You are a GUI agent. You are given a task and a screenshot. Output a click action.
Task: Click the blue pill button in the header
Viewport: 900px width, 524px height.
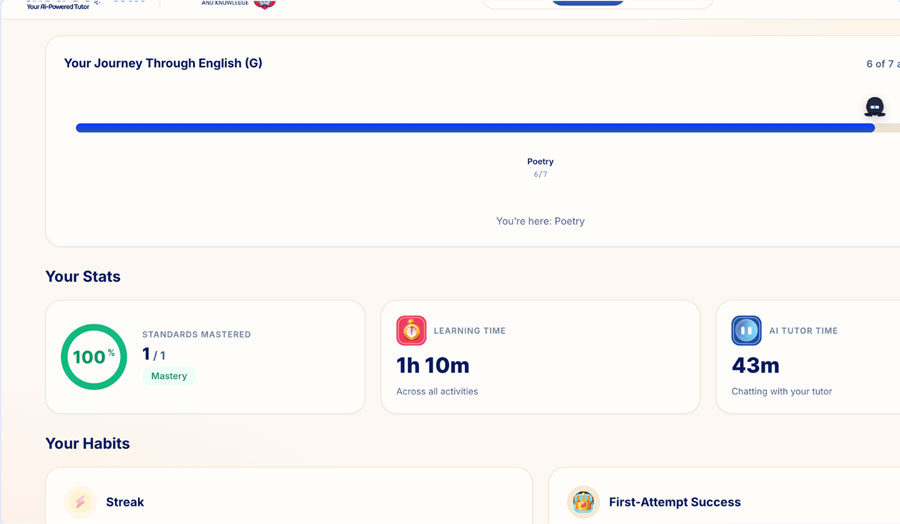588,2
